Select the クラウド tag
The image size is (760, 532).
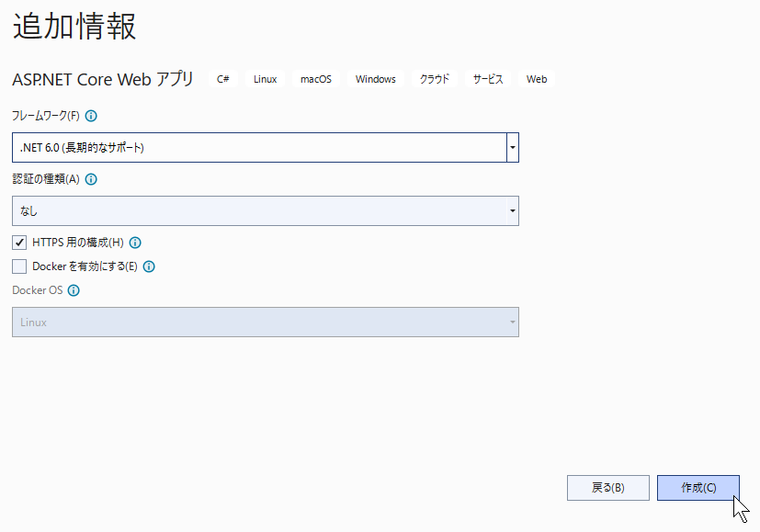(435, 79)
